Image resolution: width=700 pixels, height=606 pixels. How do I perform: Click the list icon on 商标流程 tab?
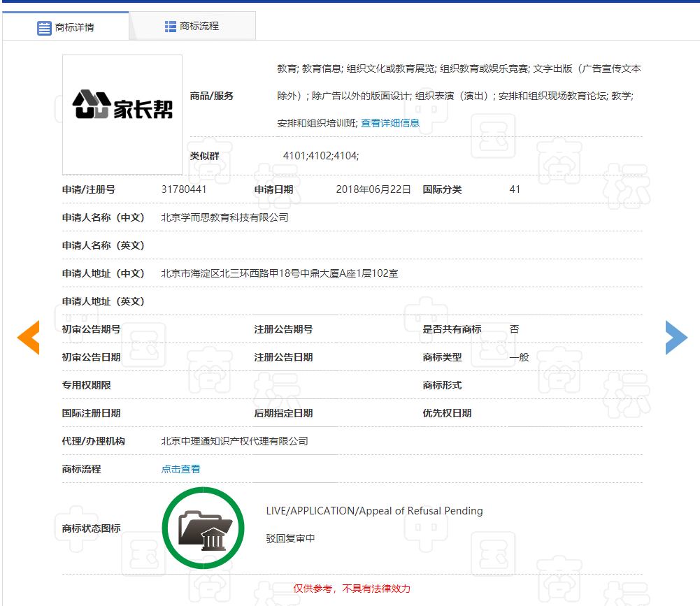(171, 25)
